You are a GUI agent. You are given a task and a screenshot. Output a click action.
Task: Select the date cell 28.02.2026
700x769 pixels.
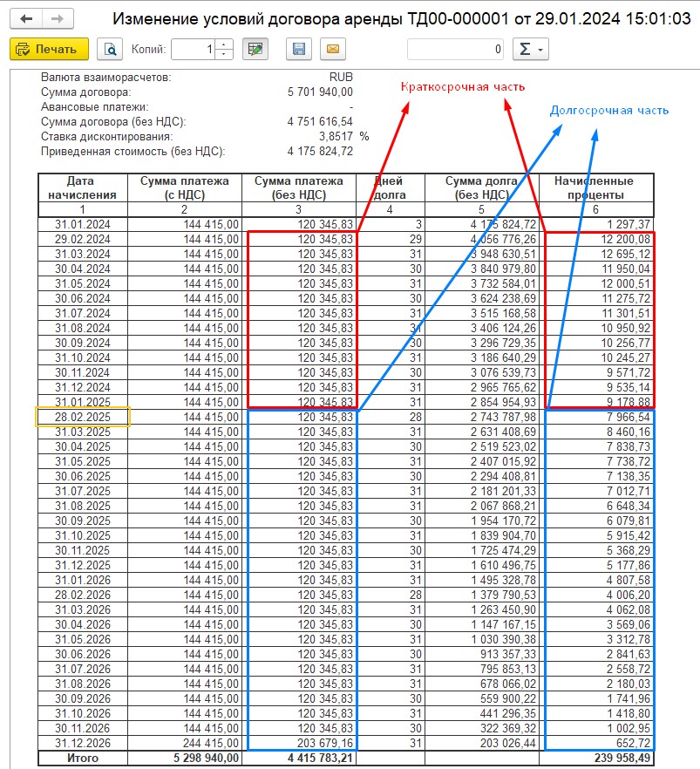83,595
